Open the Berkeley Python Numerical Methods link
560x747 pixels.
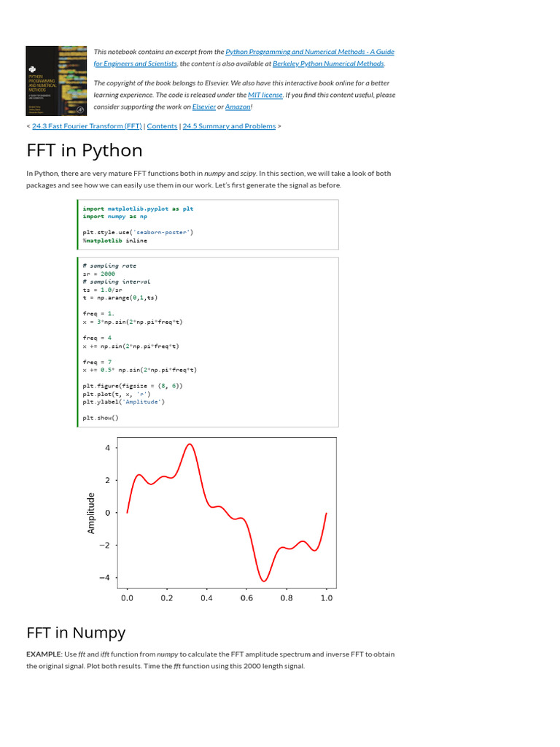point(327,63)
